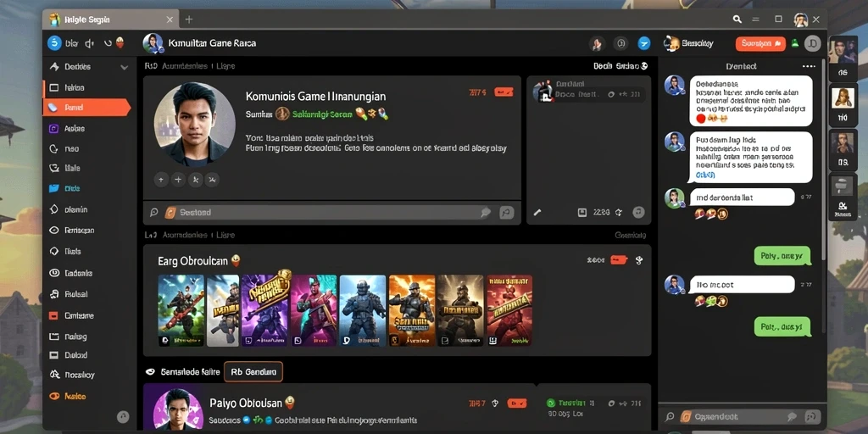Open the three-dot menu in chat panel
This screenshot has width=868, height=434.
coord(809,66)
